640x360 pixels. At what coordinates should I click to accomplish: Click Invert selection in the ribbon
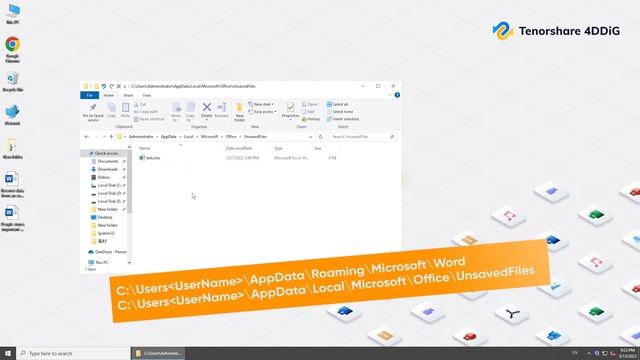pyautogui.click(x=343, y=119)
